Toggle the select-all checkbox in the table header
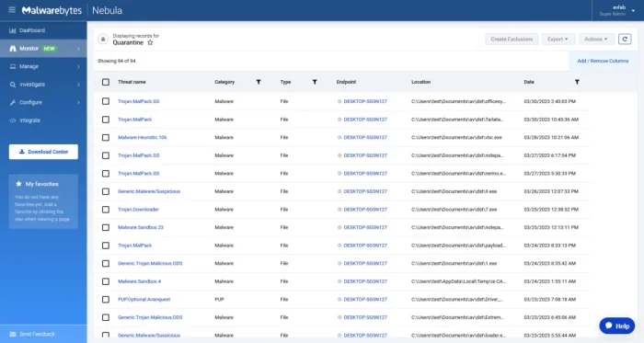644x343 pixels. pyautogui.click(x=106, y=82)
